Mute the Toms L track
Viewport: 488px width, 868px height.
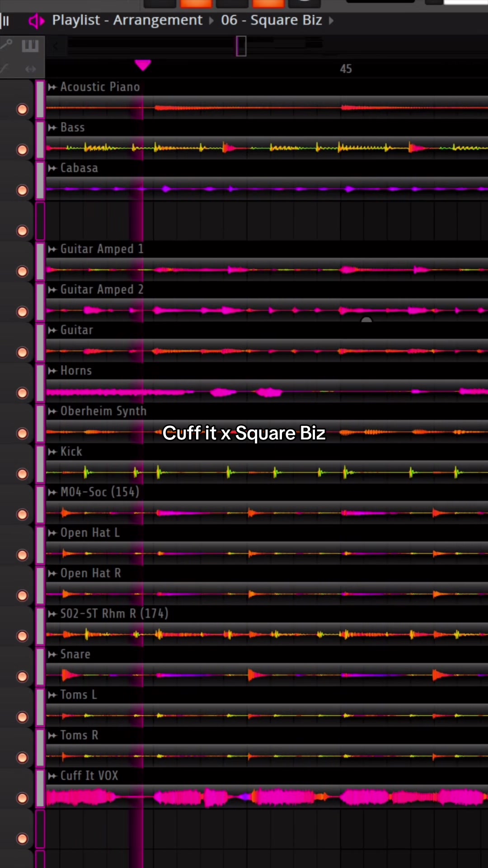22,717
